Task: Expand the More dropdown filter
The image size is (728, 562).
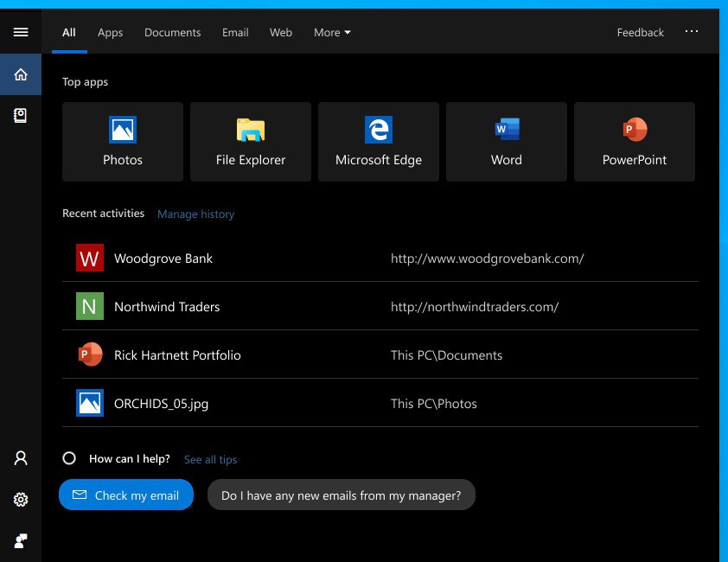Action: pyautogui.click(x=332, y=32)
